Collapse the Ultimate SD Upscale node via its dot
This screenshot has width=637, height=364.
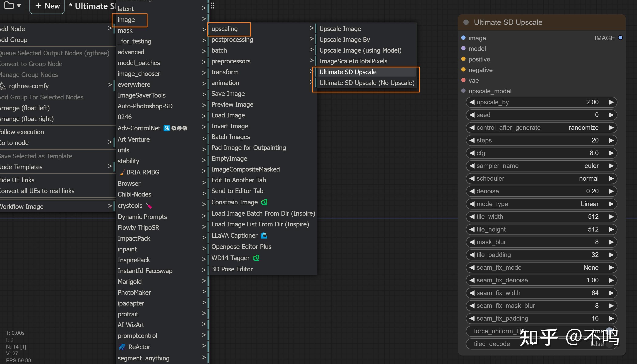(466, 22)
